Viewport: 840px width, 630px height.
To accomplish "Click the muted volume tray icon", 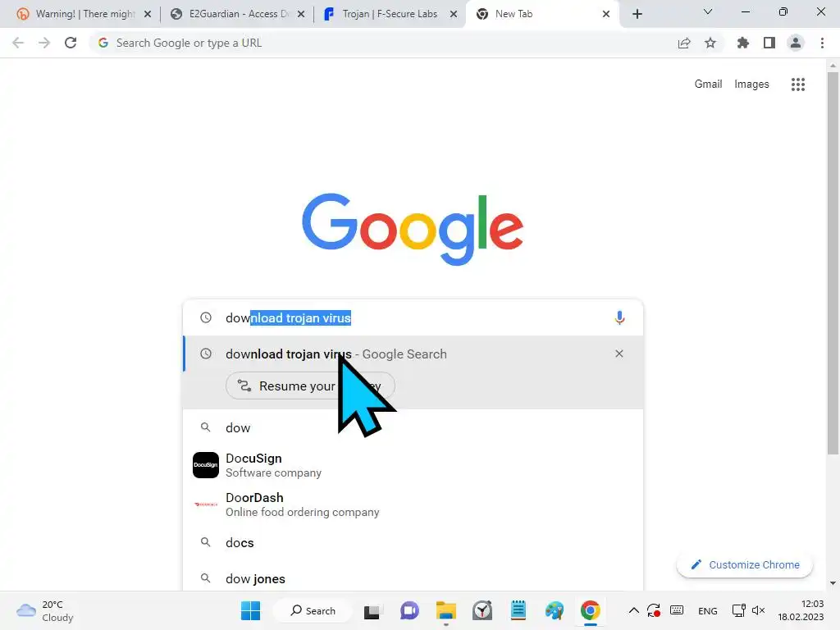I will 758,610.
